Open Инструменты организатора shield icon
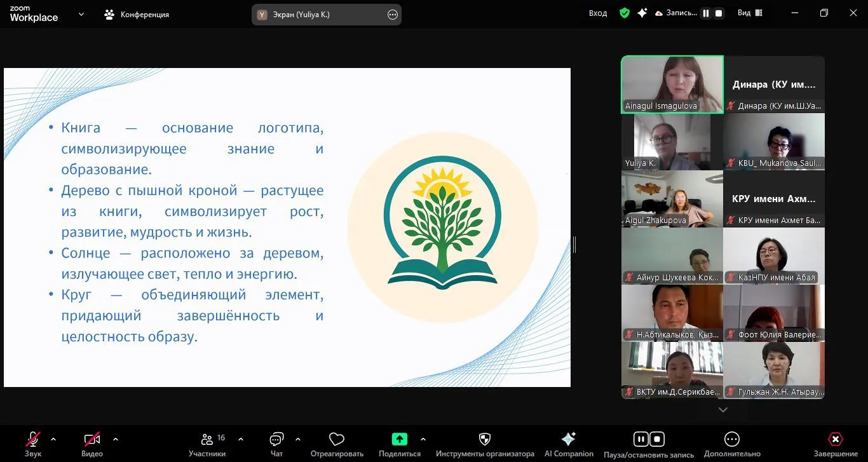This screenshot has width=868, height=462. pos(484,439)
